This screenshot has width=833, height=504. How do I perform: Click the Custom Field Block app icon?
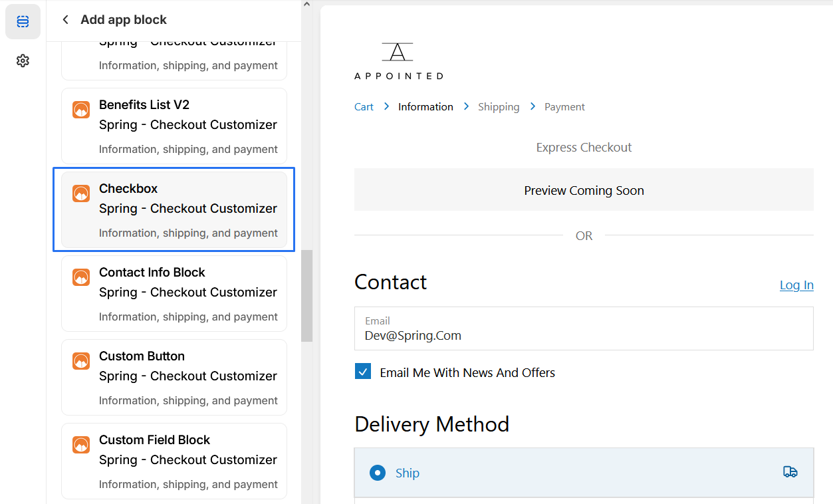[80, 445]
